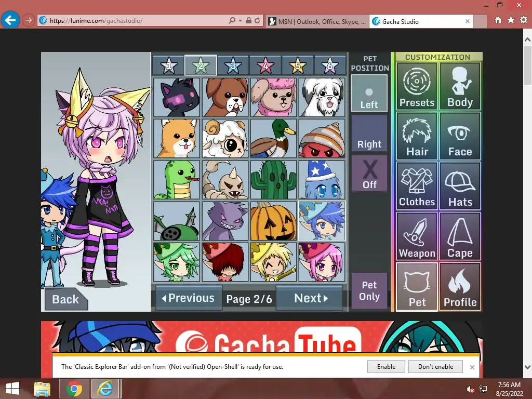Viewport: 532px width, 399px height.
Task: Select the black cat pet with purple visor
Action: pyautogui.click(x=177, y=98)
